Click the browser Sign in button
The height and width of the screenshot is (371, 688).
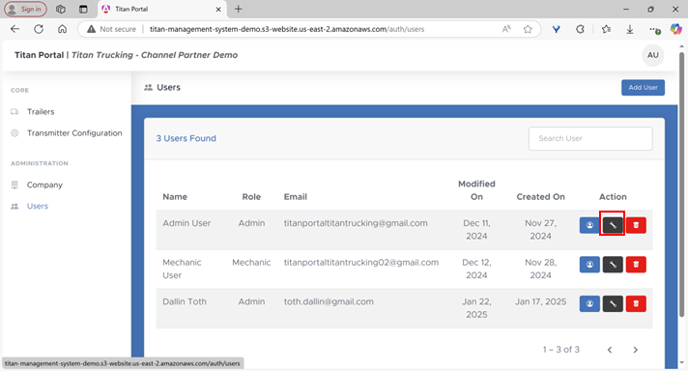(x=25, y=9)
